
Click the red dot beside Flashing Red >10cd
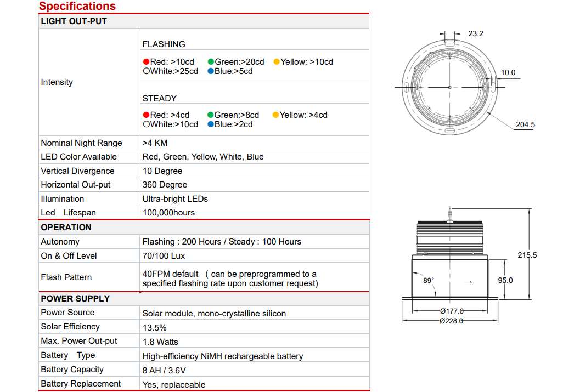[x=146, y=62]
